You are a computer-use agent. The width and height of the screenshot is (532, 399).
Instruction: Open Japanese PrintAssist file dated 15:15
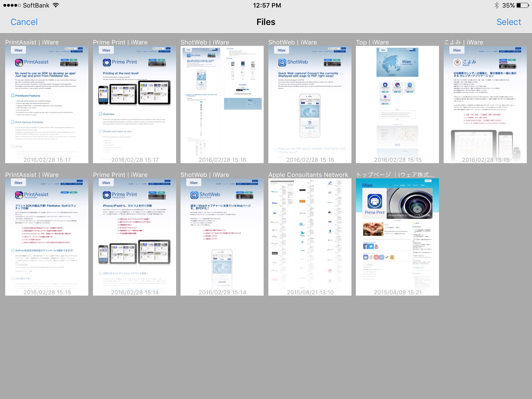coord(47,237)
